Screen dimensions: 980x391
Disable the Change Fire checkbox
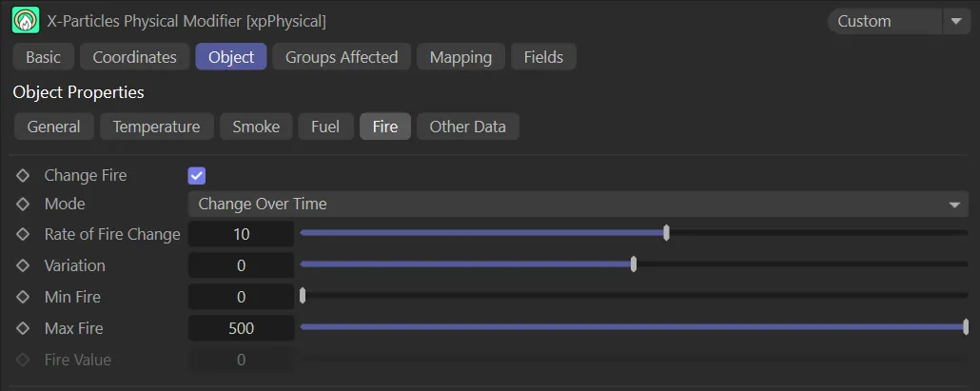[197, 176]
